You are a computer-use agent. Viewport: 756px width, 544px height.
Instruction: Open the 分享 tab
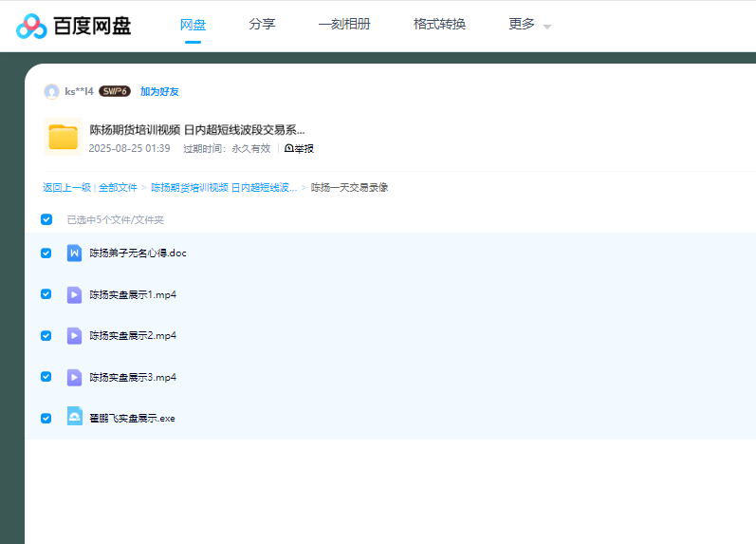click(x=262, y=24)
